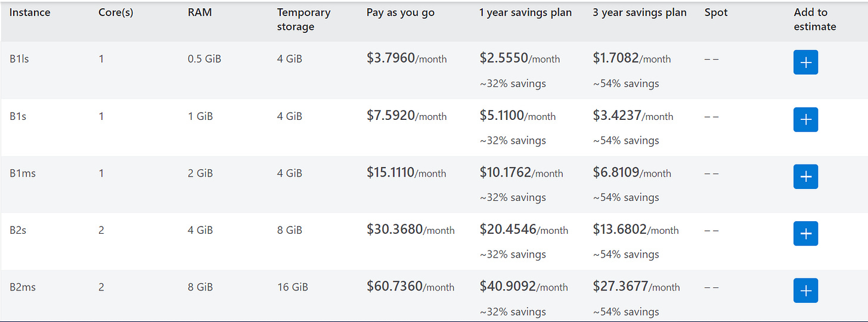Select the 1 year savings plan header
The width and height of the screenshot is (868, 322).
(525, 13)
